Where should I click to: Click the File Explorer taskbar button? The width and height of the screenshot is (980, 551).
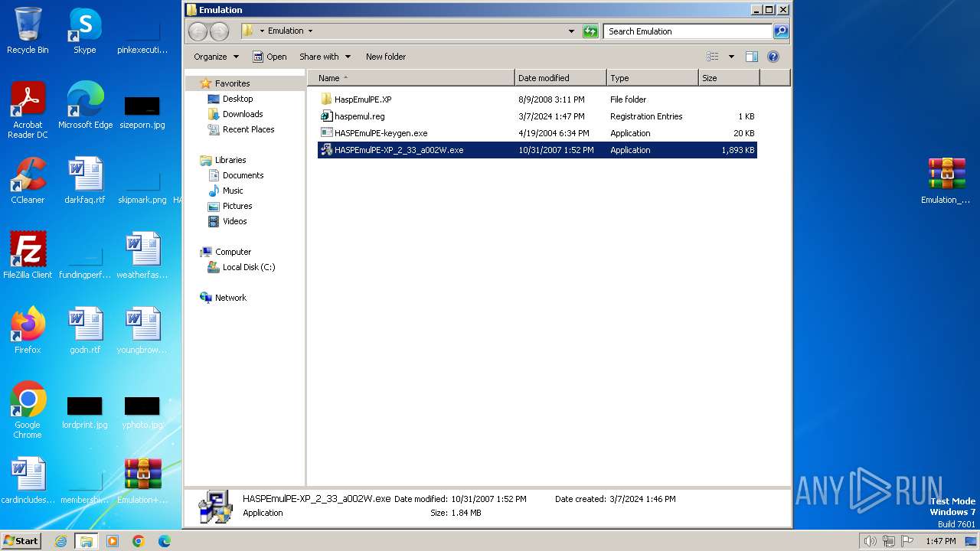tap(87, 541)
